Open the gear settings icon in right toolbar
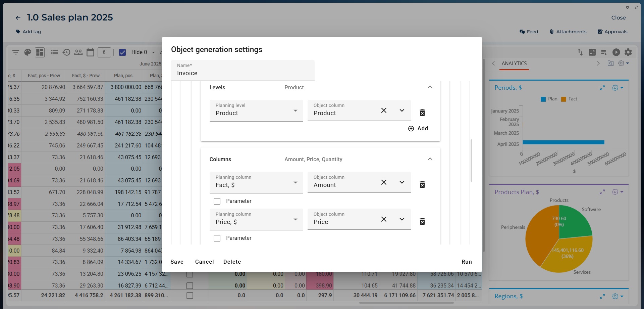The image size is (644, 309). [x=628, y=52]
